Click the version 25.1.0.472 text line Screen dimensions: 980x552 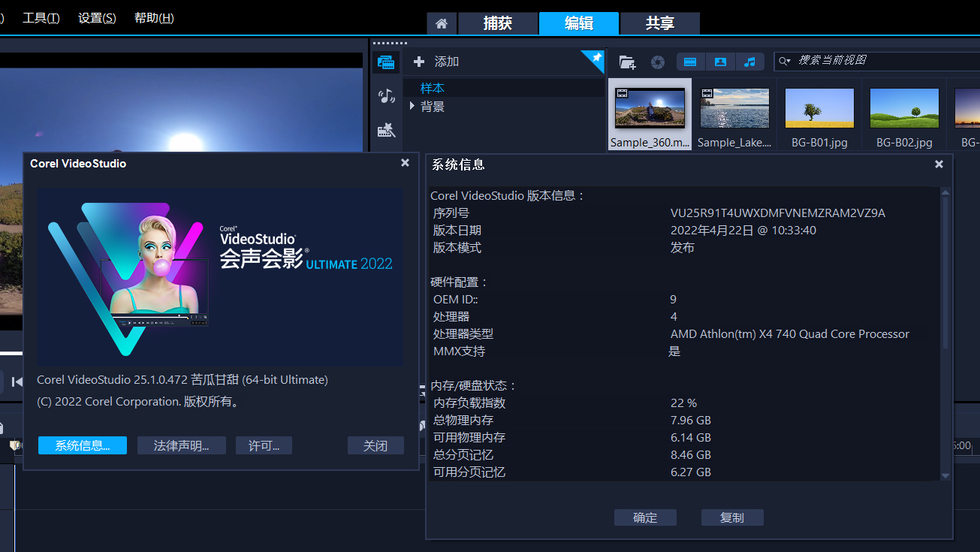[182, 380]
